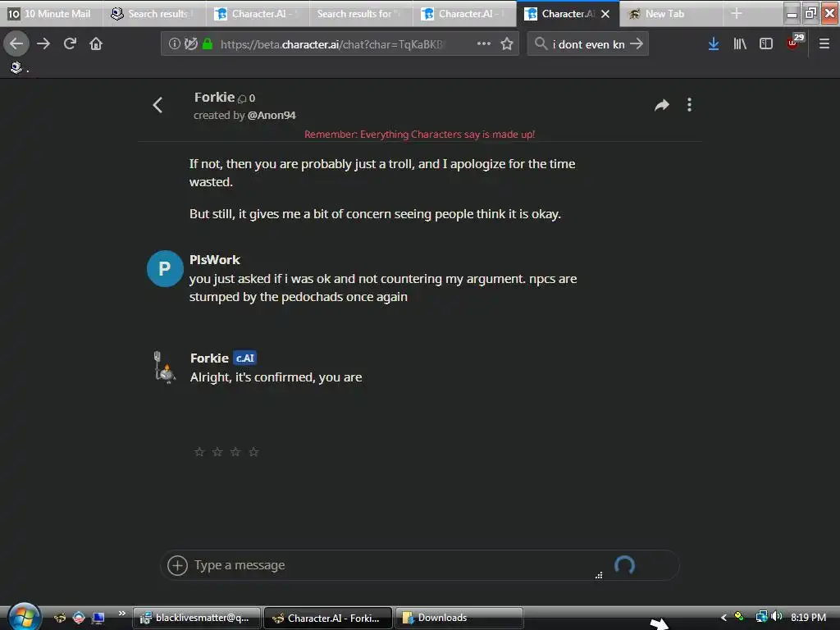Click the address bar URL
This screenshot has width=840, height=630.
tap(332, 44)
